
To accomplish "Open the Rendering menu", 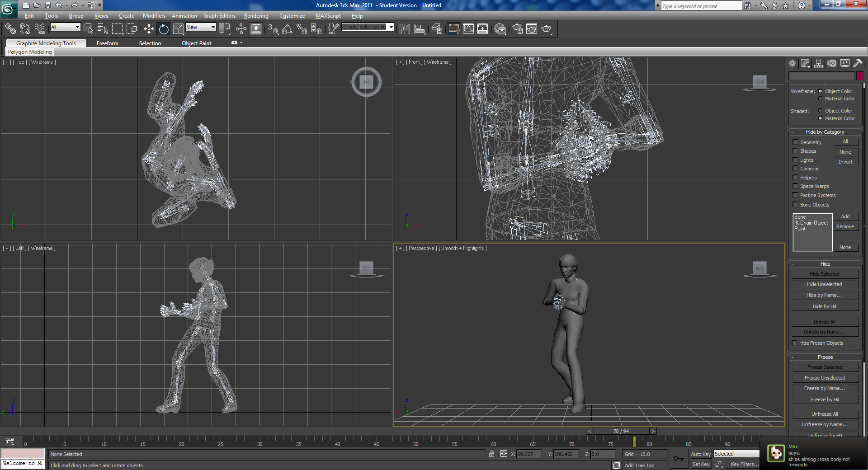I will pos(256,16).
